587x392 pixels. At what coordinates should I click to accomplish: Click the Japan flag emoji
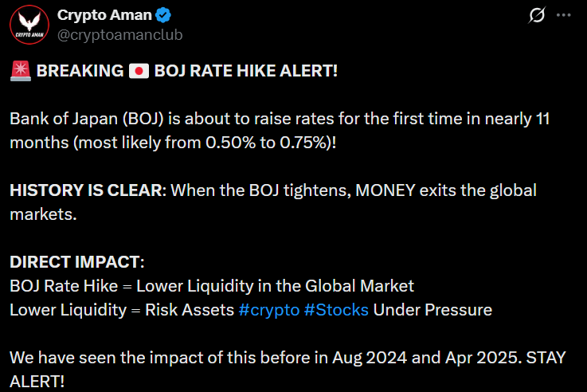pyautogui.click(x=139, y=71)
